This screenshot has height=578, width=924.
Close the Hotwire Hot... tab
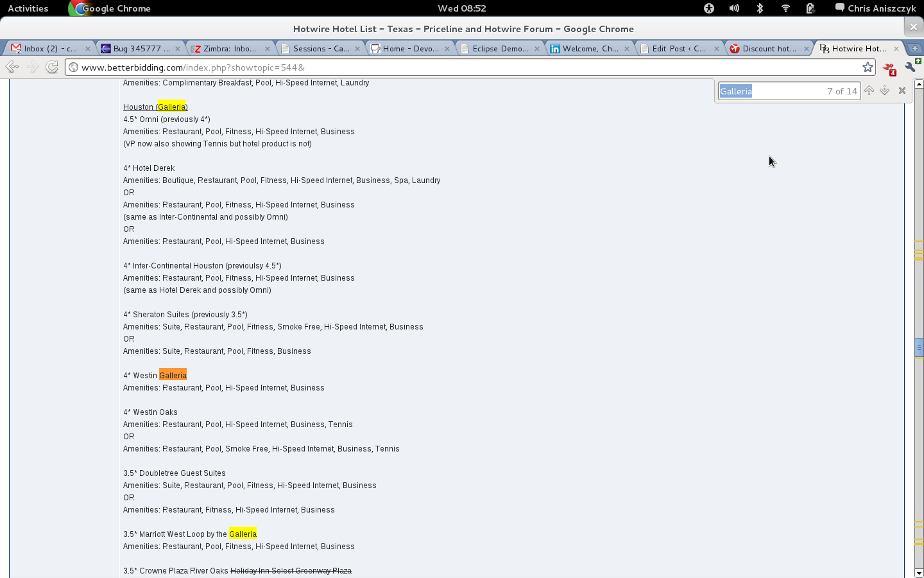coord(896,49)
